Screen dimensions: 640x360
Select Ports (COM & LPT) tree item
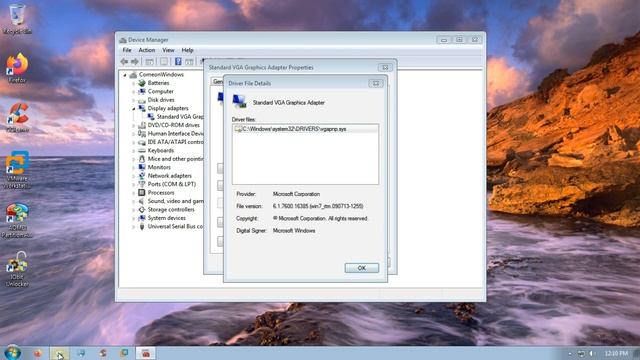(171, 184)
